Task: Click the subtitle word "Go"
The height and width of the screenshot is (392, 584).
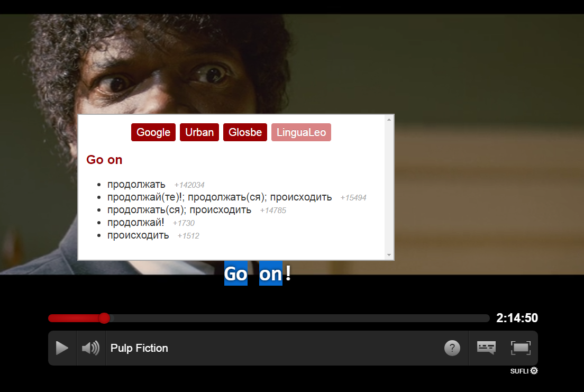Action: [x=236, y=274]
